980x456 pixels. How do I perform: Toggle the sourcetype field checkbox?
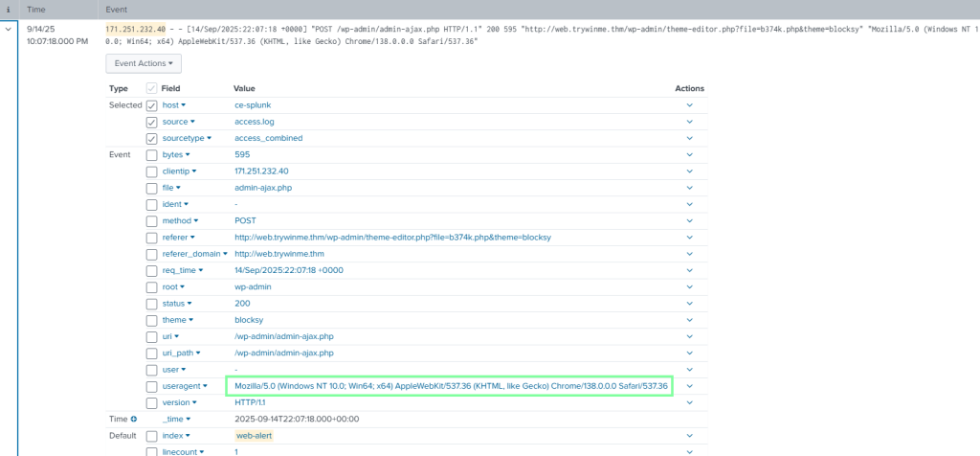coord(151,138)
